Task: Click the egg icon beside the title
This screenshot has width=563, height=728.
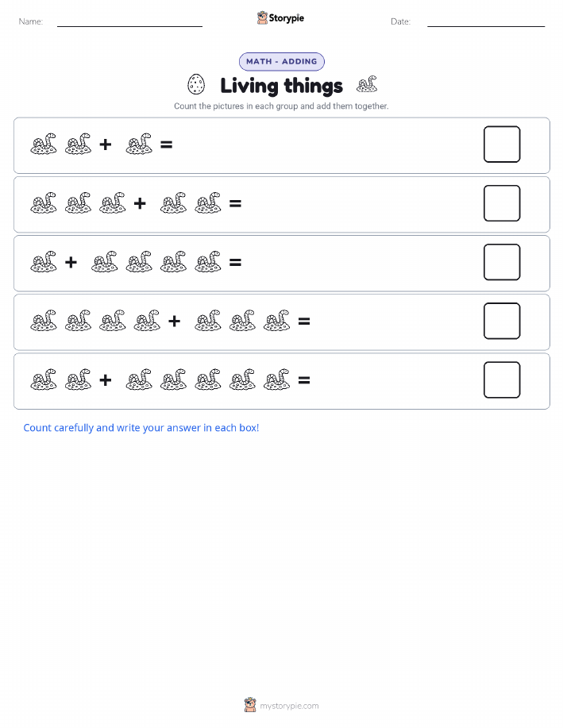Action: (x=196, y=84)
